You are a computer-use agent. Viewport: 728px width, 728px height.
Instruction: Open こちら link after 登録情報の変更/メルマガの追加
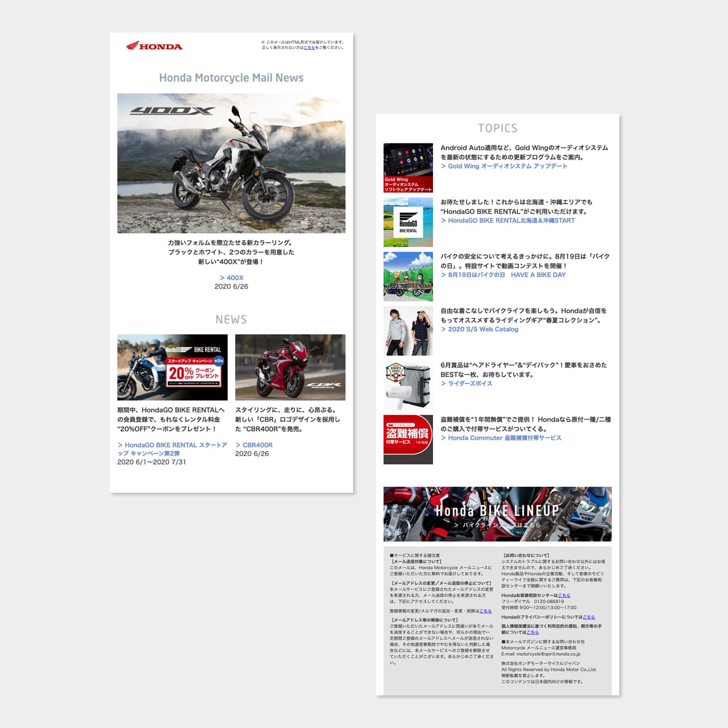click(x=485, y=611)
